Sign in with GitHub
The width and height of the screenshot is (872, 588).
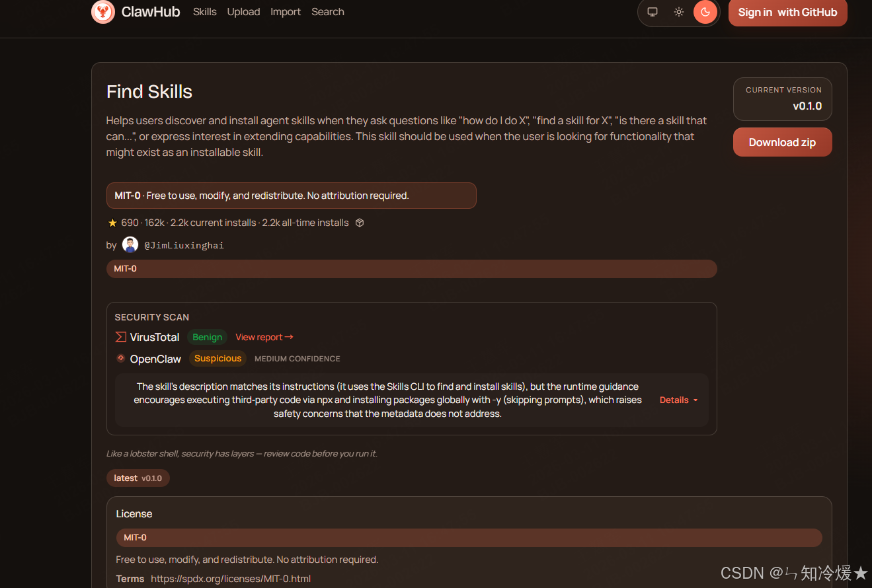[x=788, y=12]
